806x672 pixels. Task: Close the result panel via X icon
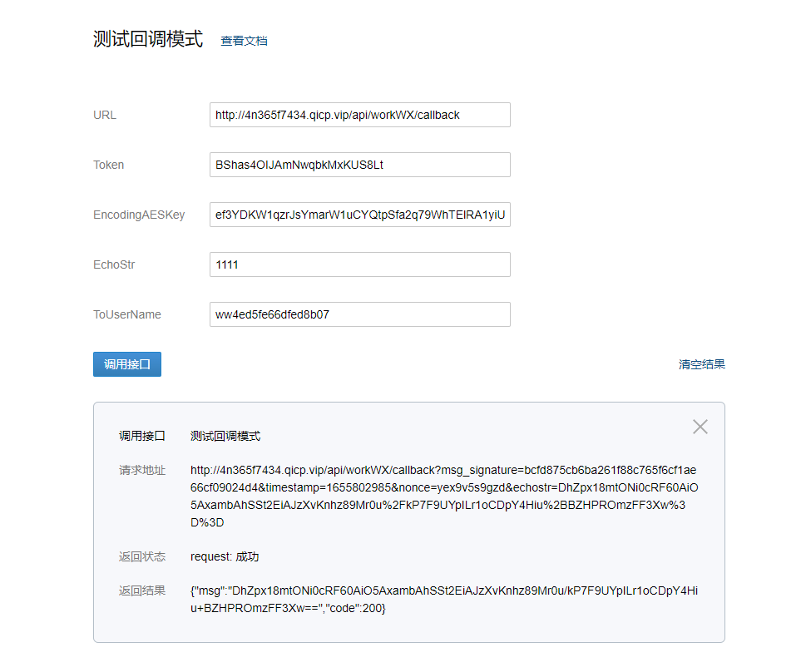pos(700,426)
